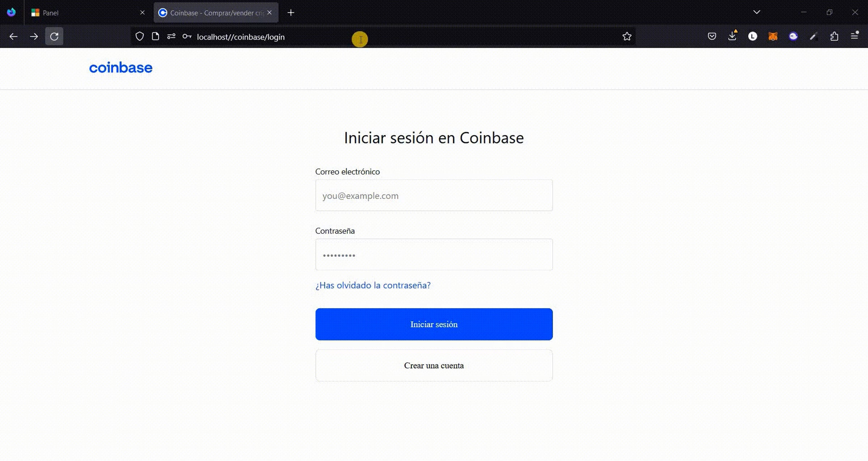This screenshot has height=461, width=868.
Task: Submit with the Iniciar sesión button
Action: coord(434,324)
